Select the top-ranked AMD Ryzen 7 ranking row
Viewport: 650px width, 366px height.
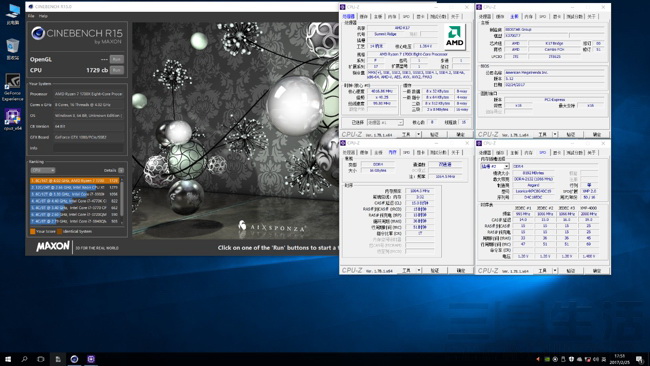[75, 181]
